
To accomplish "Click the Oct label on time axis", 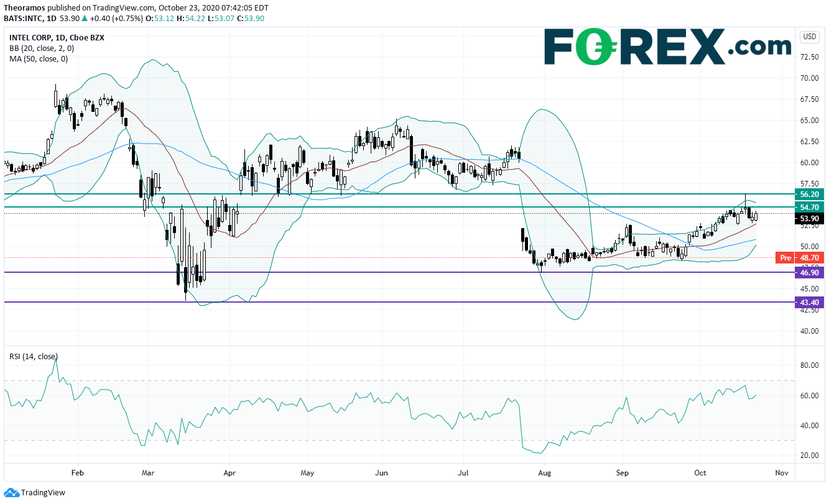I will coord(700,473).
